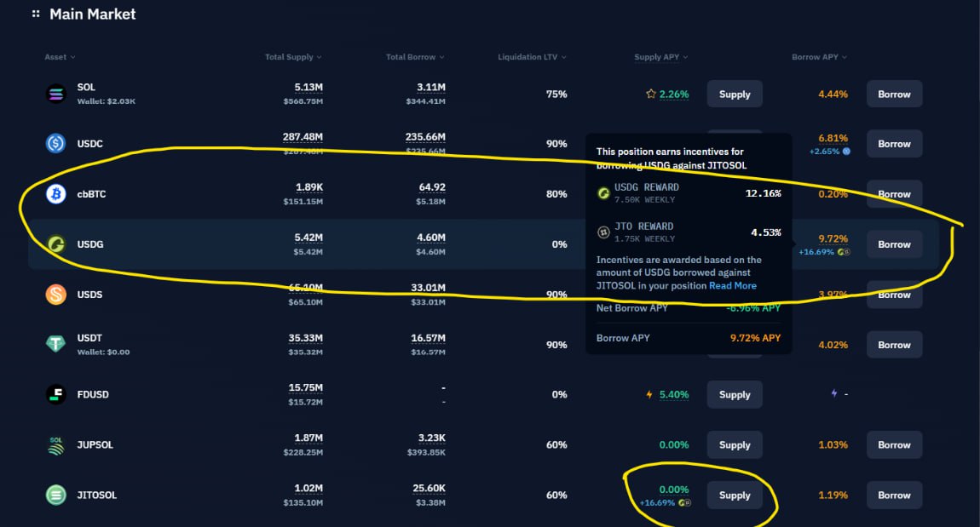
Task: Click the USDS orange token icon
Action: (x=55, y=294)
